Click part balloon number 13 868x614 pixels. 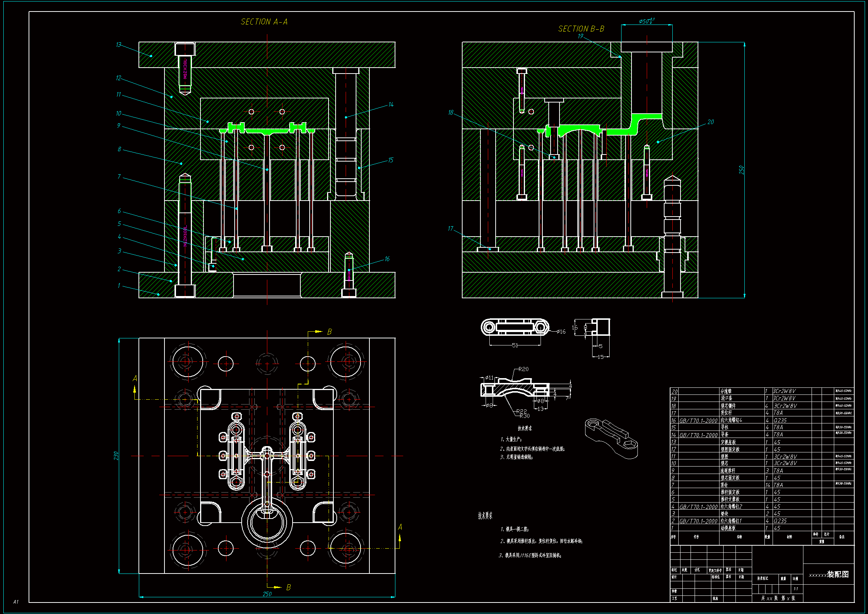pos(118,45)
